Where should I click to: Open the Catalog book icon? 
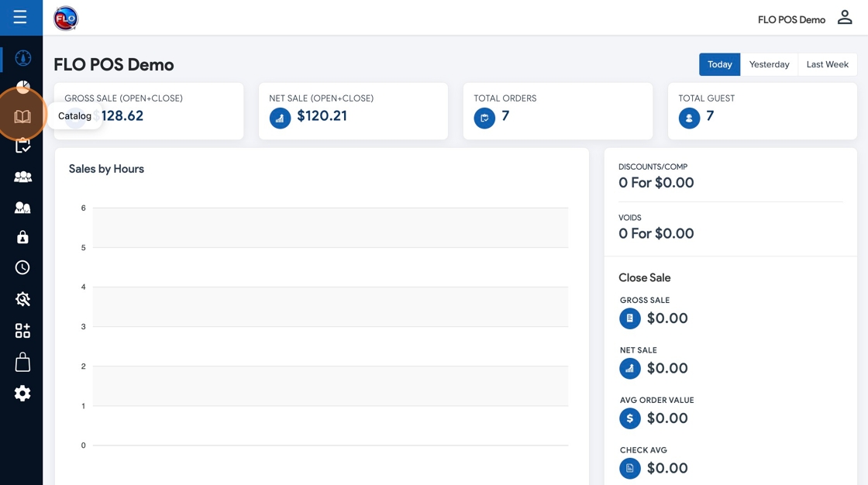tap(22, 116)
